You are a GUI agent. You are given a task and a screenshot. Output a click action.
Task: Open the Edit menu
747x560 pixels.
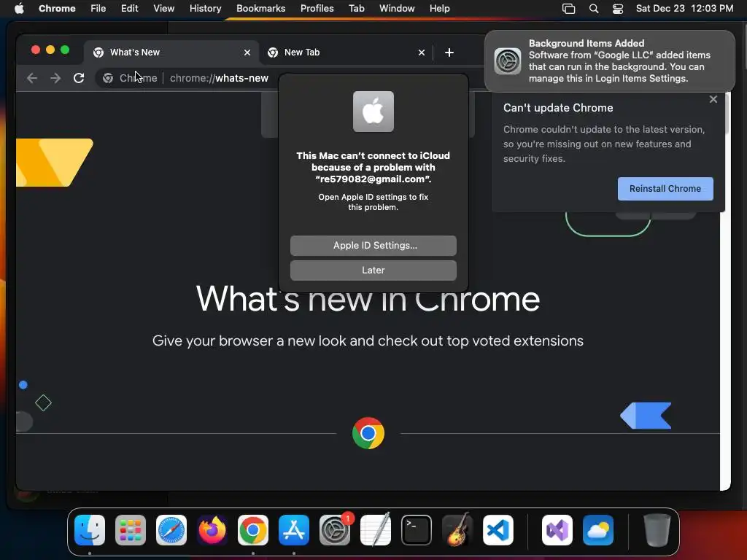point(129,9)
